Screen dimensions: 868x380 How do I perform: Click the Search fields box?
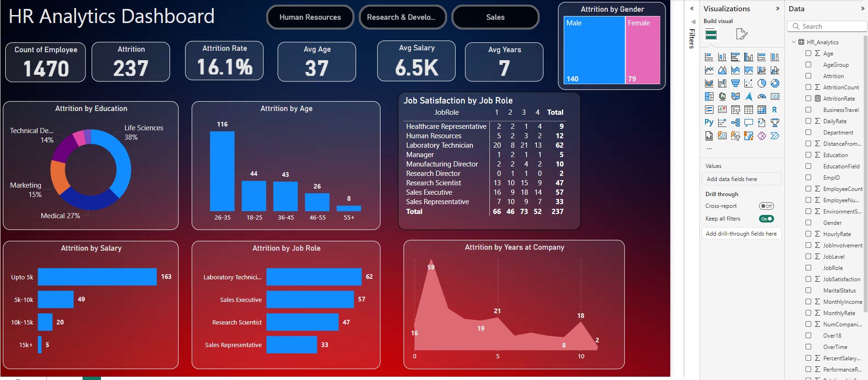pos(827,26)
